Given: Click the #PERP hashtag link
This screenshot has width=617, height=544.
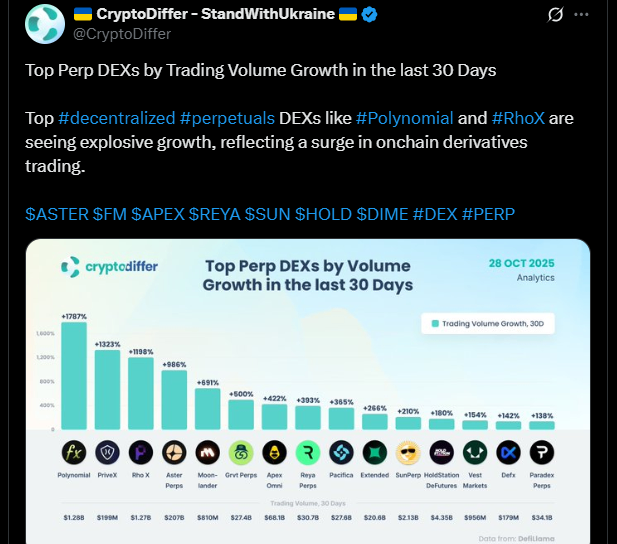Looking at the screenshot, I should (x=488, y=215).
